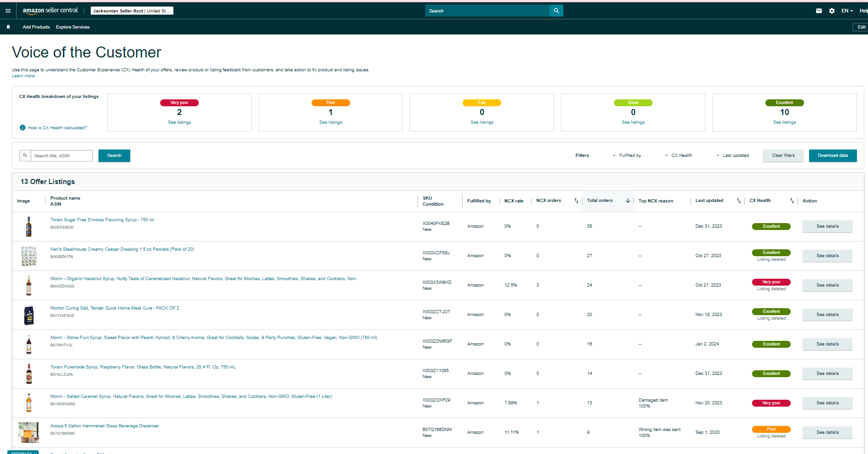This screenshot has width=868, height=454.
Task: See details for Torani Puremade Raspberry Syrup
Action: point(827,374)
